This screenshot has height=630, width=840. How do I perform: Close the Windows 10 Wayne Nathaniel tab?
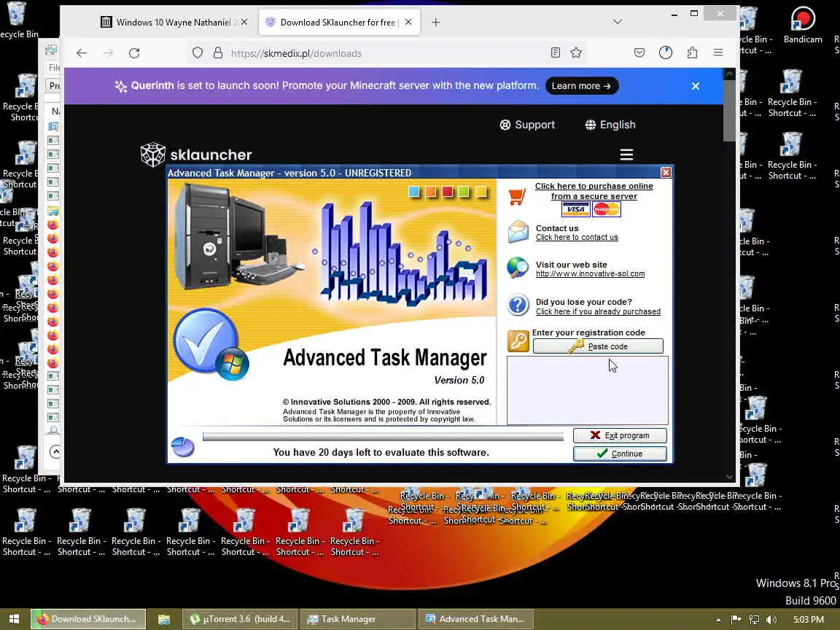coord(244,22)
